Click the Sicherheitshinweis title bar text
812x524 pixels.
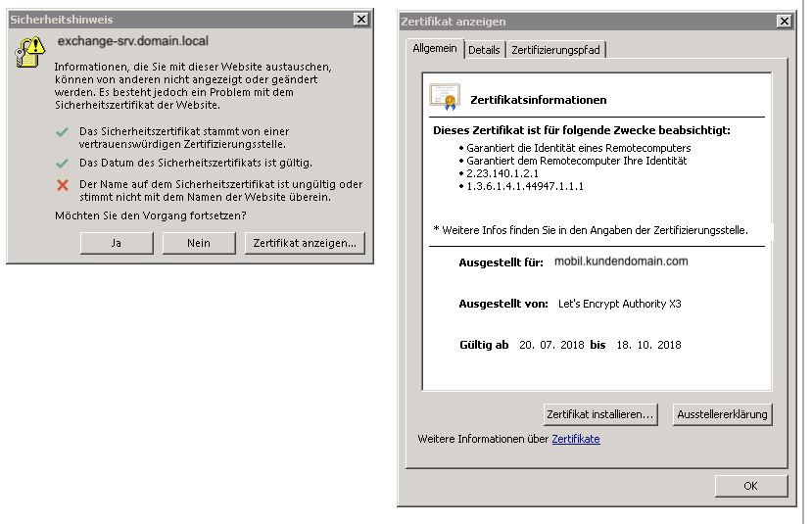pyautogui.click(x=61, y=20)
